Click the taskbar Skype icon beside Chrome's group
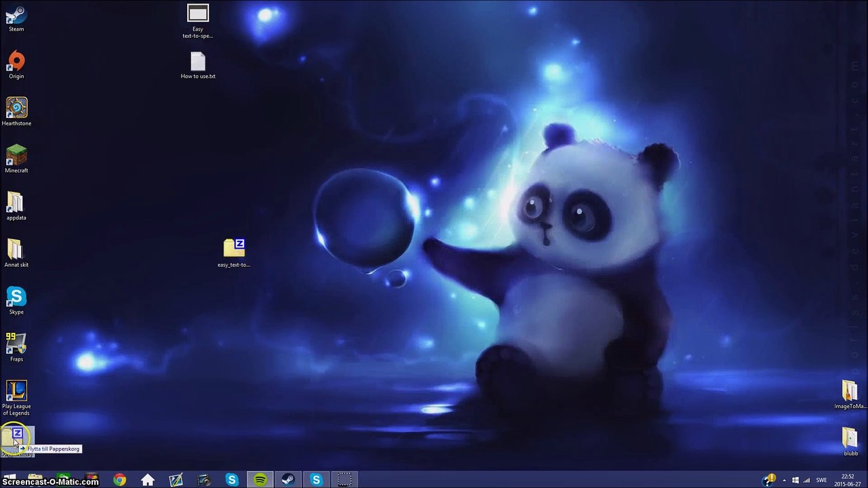The image size is (868, 488). (x=232, y=480)
